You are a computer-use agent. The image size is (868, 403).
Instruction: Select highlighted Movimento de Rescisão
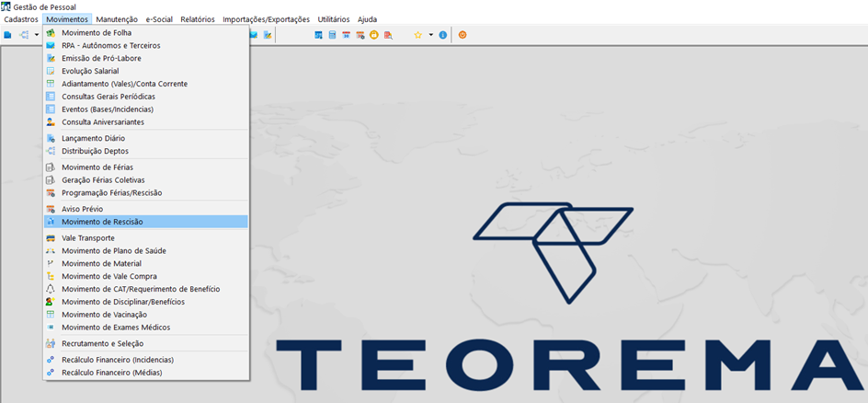tap(145, 222)
